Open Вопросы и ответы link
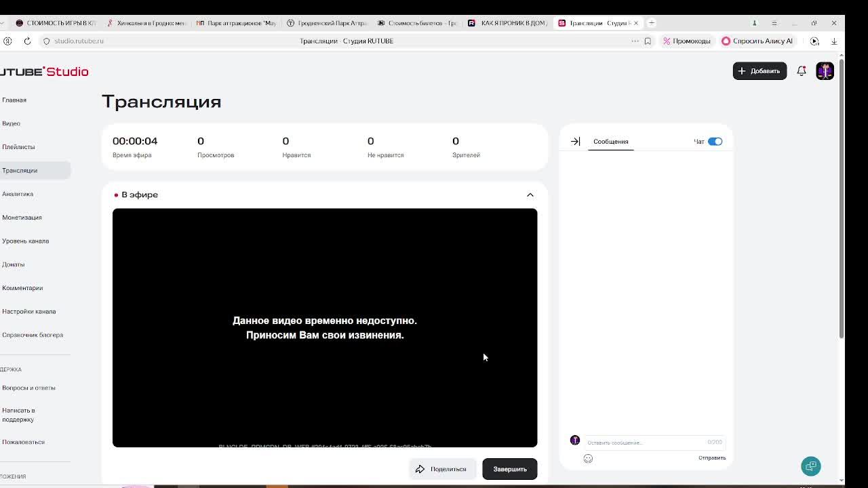The height and width of the screenshot is (488, 868). click(x=28, y=388)
